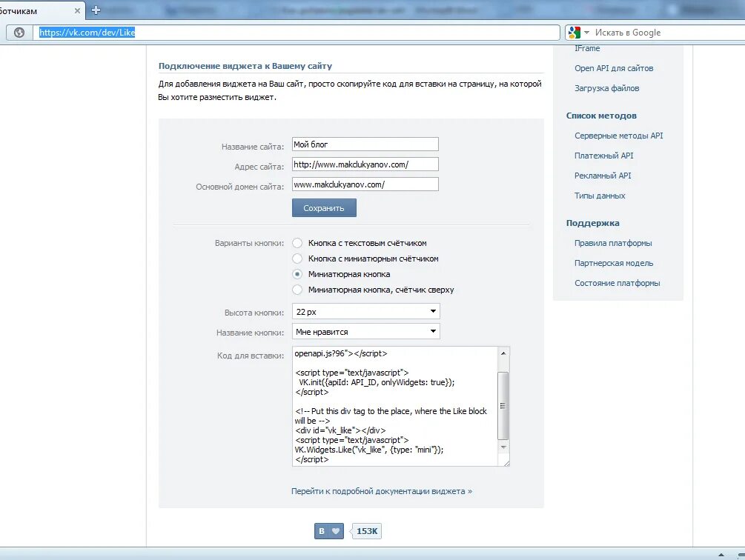Open 'Рекламный API' sidebar link

(x=603, y=176)
